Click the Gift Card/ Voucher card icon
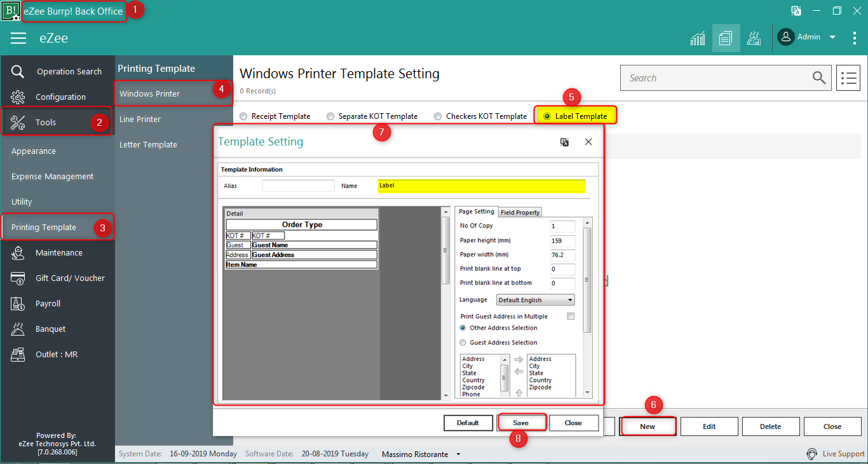This screenshot has width=868, height=464. [18, 278]
